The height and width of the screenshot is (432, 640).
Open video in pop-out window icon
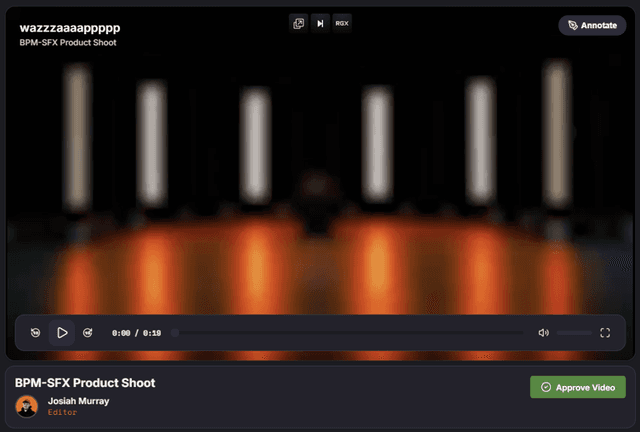tap(299, 24)
